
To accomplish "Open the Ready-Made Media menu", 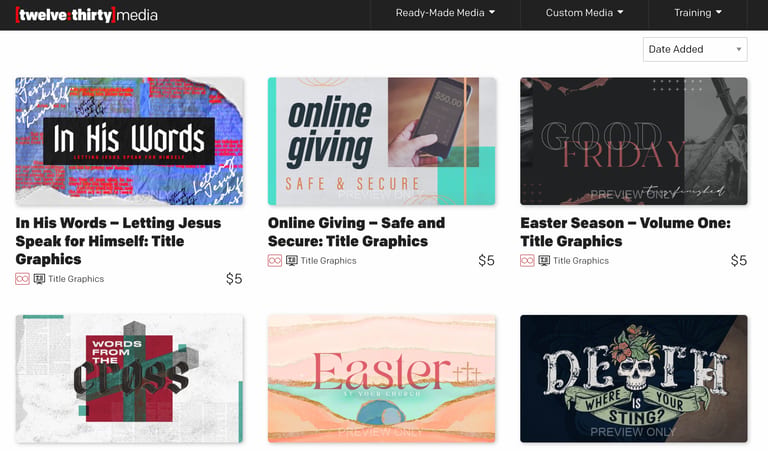I will click(445, 13).
